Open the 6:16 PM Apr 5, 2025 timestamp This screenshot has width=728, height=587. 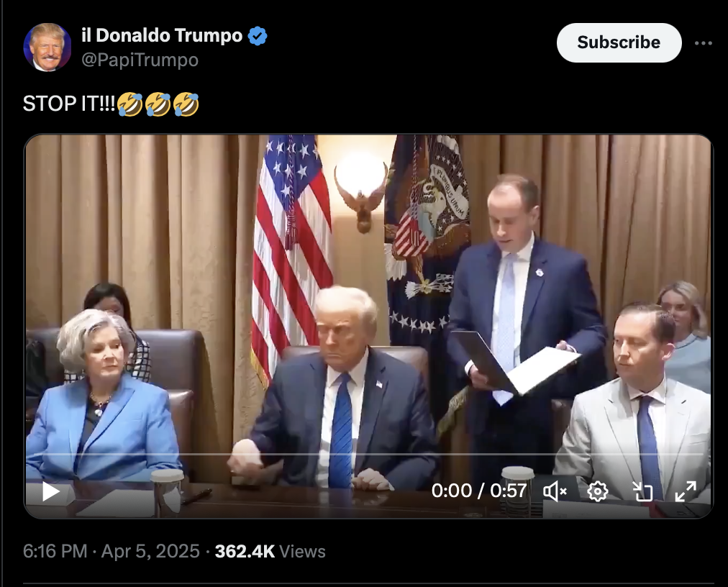(112, 551)
